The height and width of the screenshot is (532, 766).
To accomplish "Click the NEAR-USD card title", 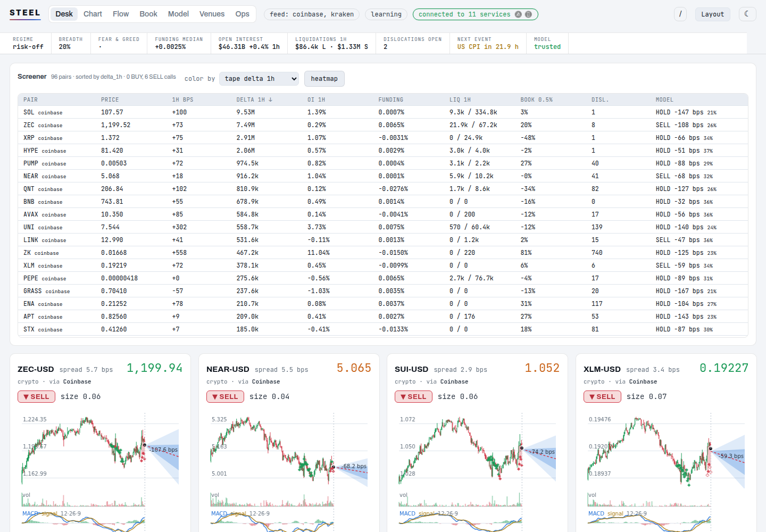I will (x=228, y=369).
